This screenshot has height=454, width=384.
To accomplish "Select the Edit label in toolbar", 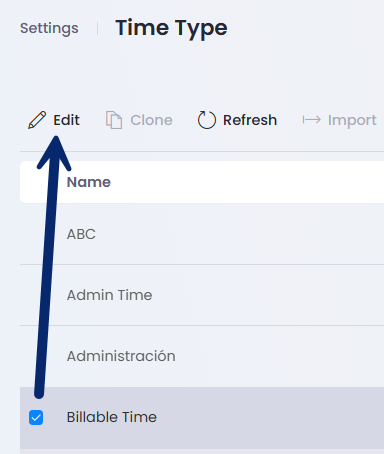I will (x=66, y=120).
